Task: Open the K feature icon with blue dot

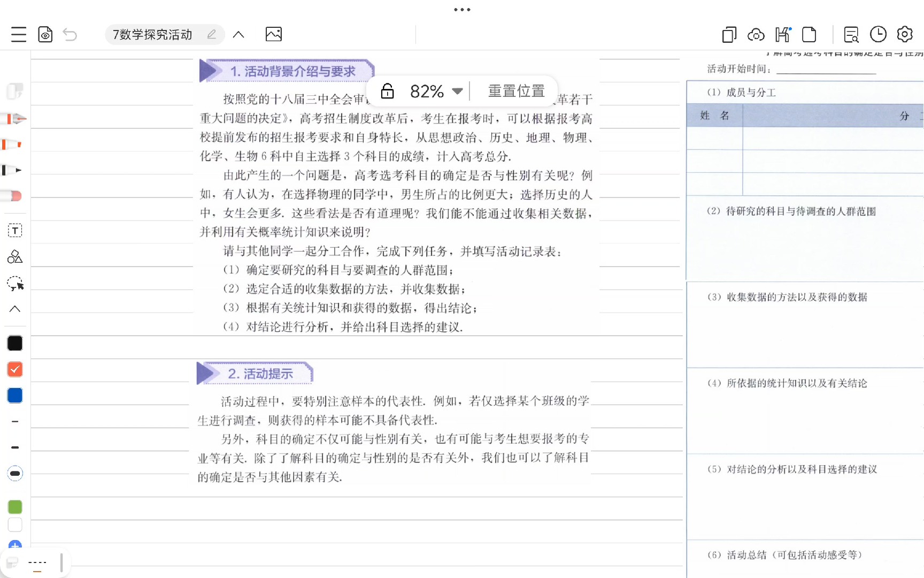Action: click(x=783, y=34)
